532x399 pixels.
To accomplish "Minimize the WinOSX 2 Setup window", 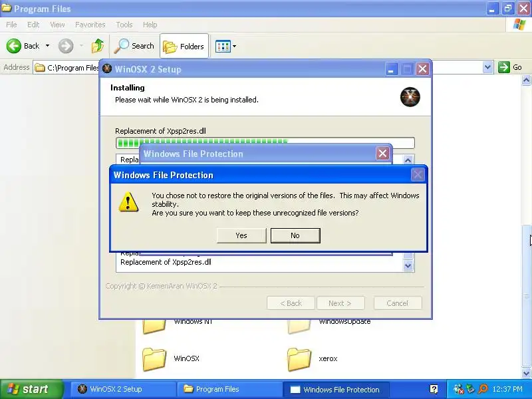I will [391, 69].
